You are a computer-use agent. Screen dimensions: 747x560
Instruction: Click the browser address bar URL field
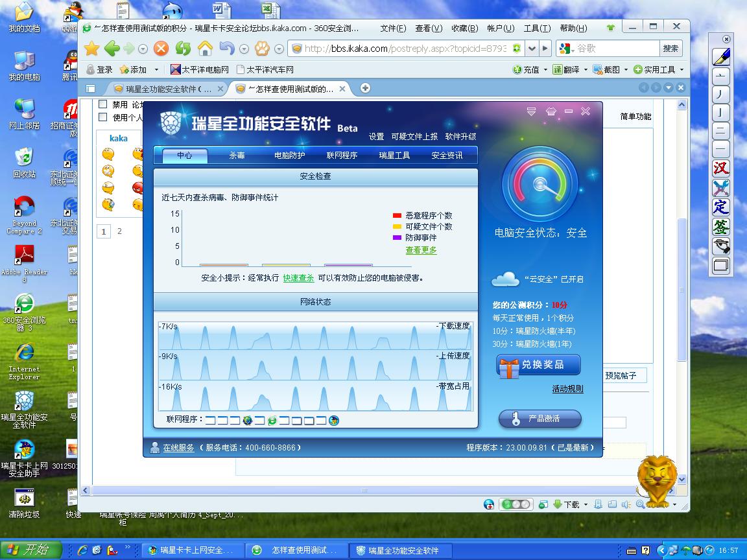(405, 48)
